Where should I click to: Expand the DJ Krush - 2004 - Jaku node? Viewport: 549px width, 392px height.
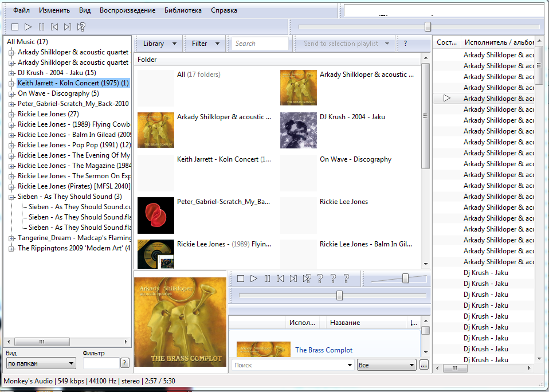(11, 73)
